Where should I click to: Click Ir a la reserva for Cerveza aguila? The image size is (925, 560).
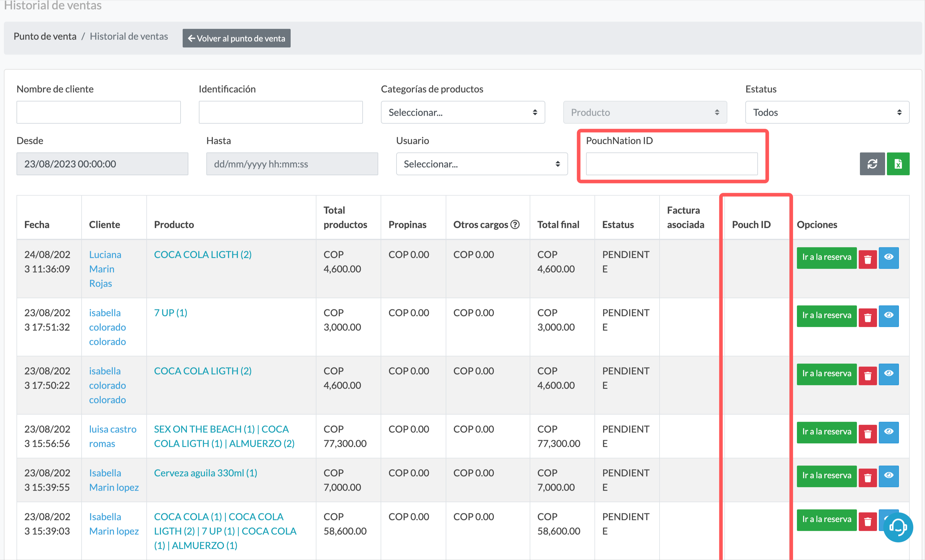(827, 476)
